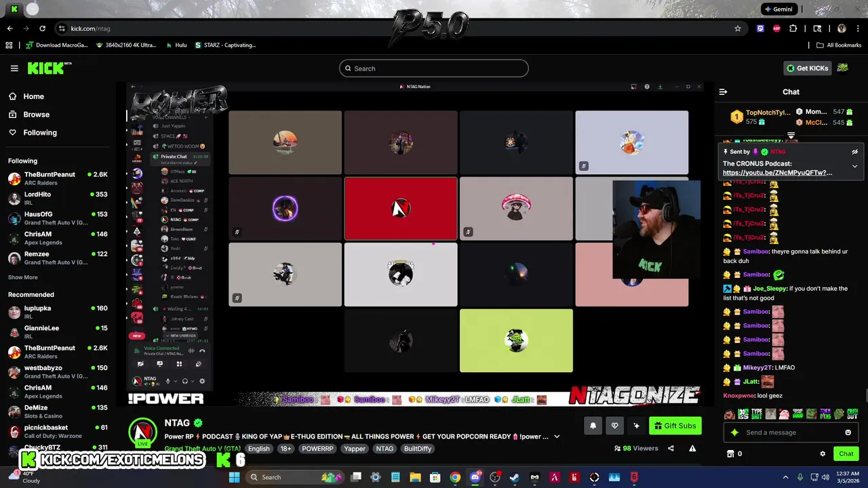Expand the pinned message chevron
The height and width of the screenshot is (488, 868).
coord(854,166)
